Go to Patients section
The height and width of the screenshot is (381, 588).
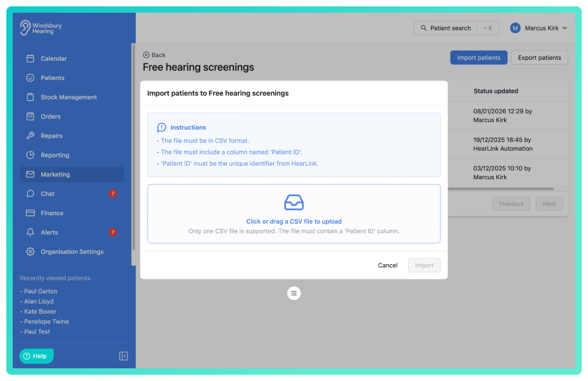click(72, 77)
